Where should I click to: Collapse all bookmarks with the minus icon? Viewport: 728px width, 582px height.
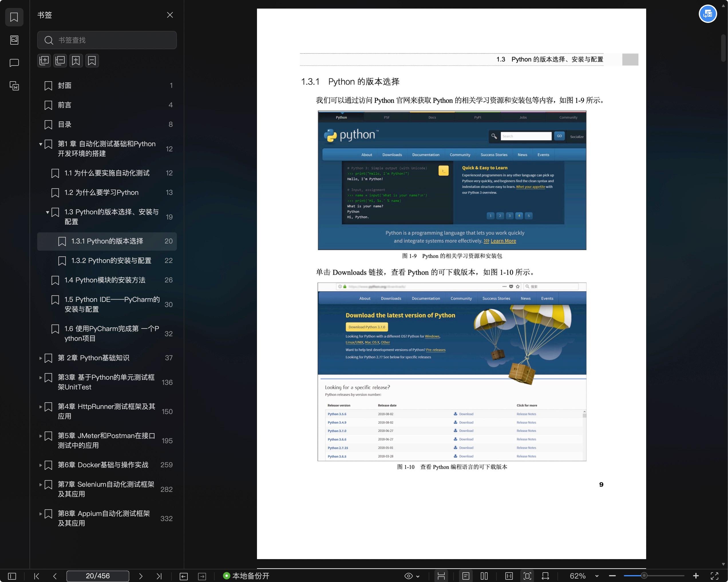tap(60, 61)
